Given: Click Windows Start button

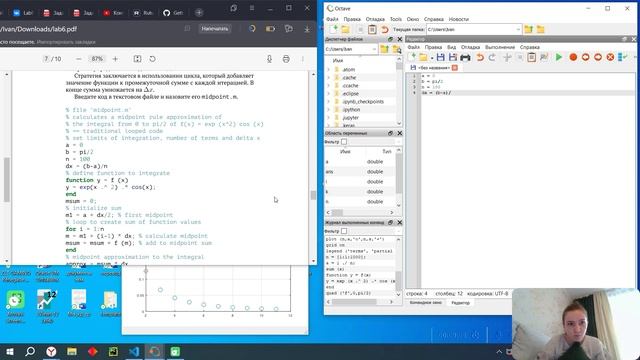Looking at the screenshot, I should click(10, 351).
